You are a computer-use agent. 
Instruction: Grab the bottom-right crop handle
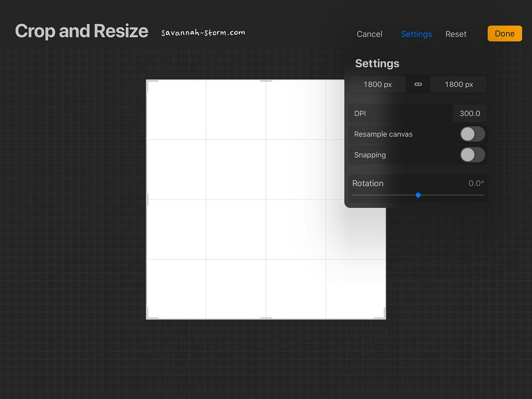pos(384,317)
